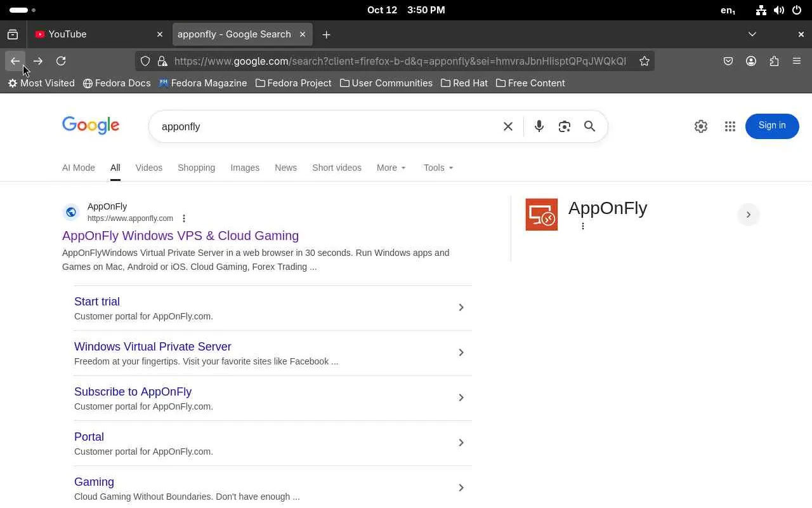Bookmark this page with the star
The image size is (812, 508).
(645, 61)
